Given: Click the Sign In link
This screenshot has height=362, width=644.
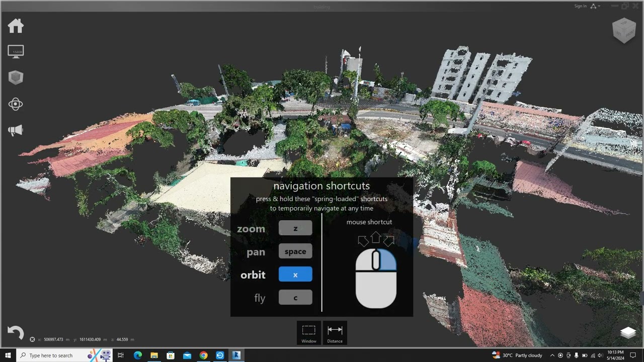Looking at the screenshot, I should (x=580, y=6).
